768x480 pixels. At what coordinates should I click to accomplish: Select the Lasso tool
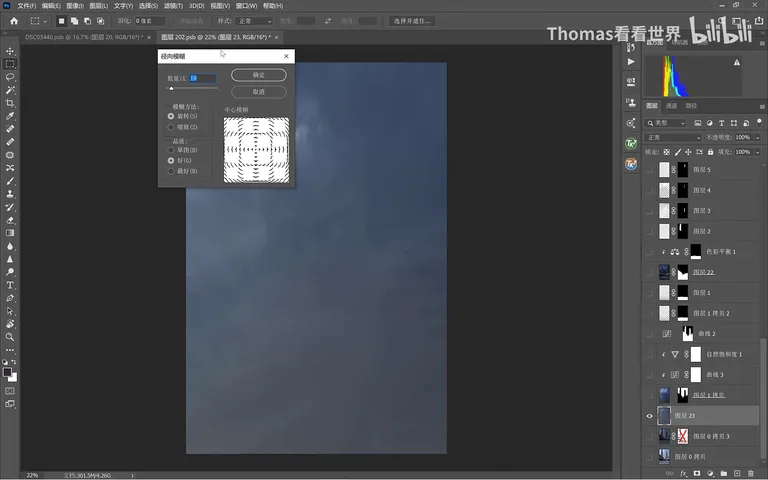coord(10,77)
